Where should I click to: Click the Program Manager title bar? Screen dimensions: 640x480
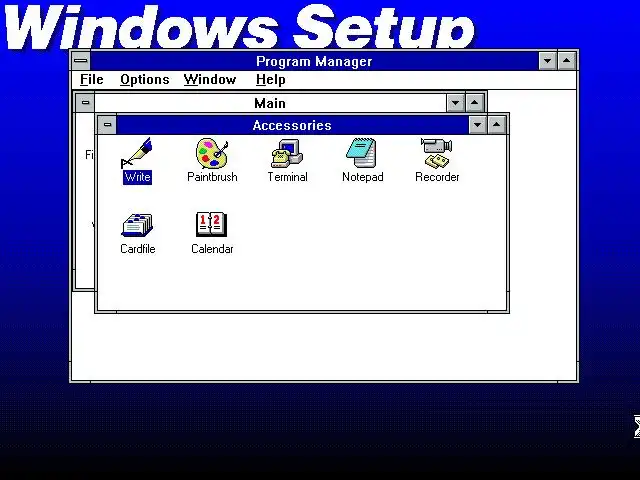pyautogui.click(x=314, y=61)
